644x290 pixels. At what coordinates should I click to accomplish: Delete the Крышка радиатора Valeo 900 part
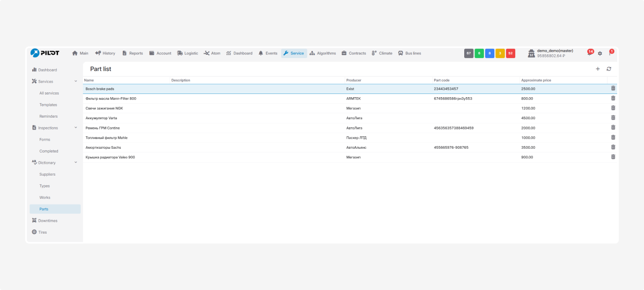tap(613, 157)
